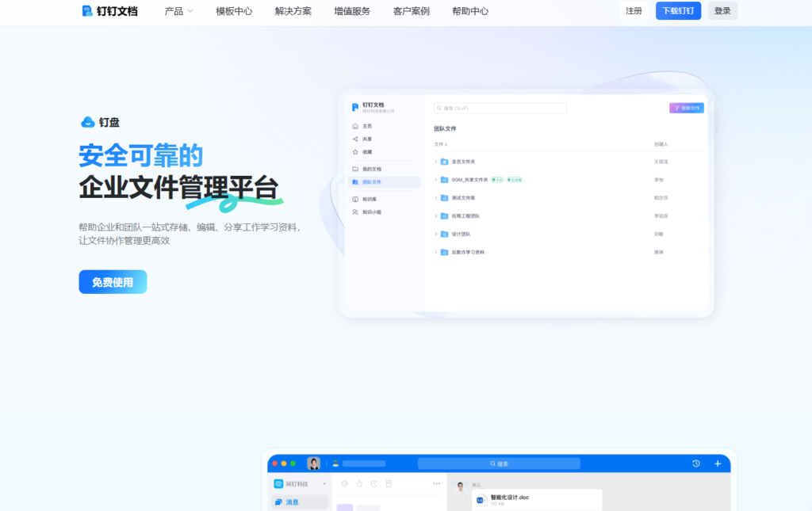812x511 pixels.
Task: Open the 共享 shared files section icon
Action: [x=354, y=139]
